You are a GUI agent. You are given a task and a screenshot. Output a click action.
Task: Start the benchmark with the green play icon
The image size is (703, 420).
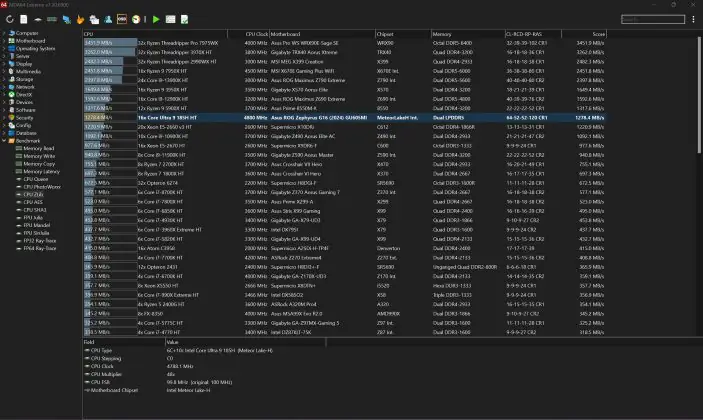[156, 19]
